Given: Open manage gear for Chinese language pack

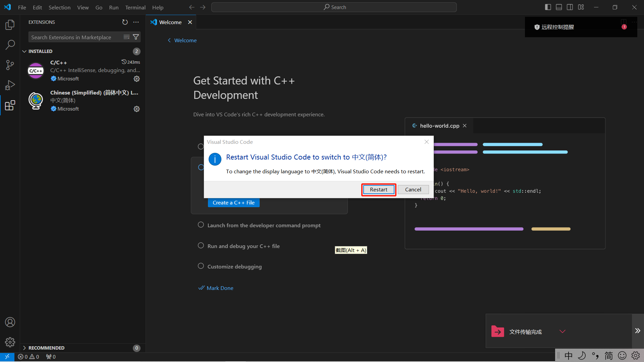Looking at the screenshot, I should click(x=137, y=109).
